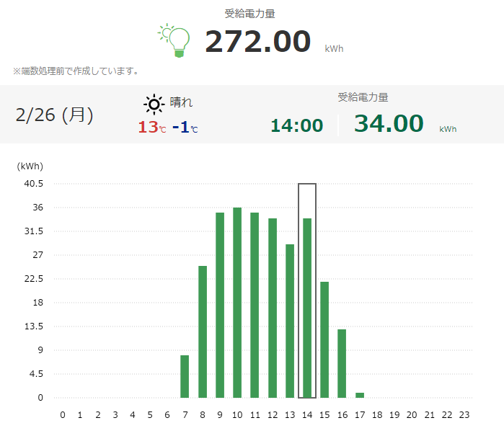This screenshot has width=504, height=436.
Task: Click the 31.5 y-axis label
Action: click(33, 231)
